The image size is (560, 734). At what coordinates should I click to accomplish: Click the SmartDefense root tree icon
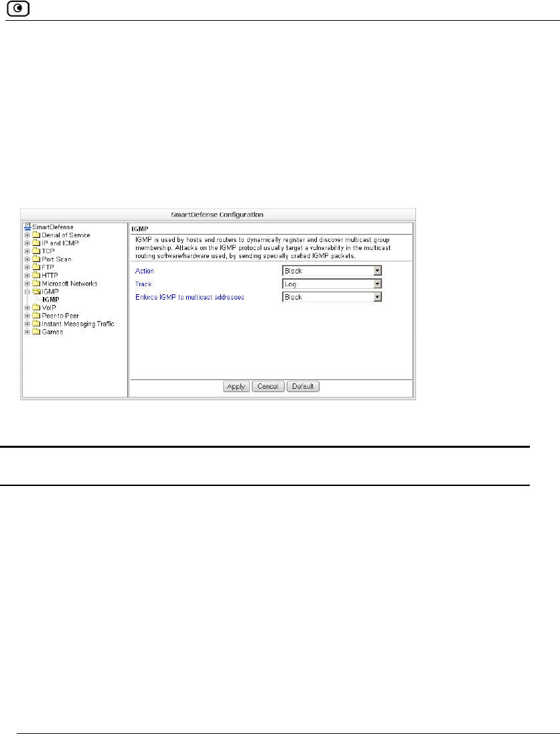[27, 227]
